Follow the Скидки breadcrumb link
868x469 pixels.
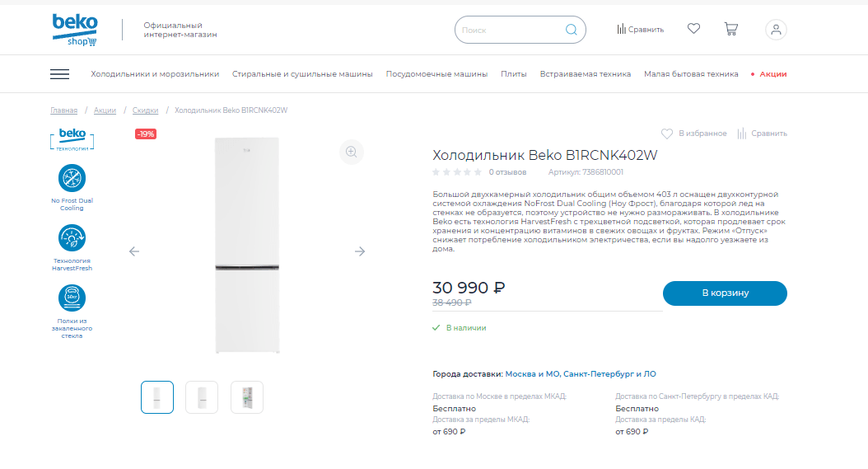[x=146, y=110]
